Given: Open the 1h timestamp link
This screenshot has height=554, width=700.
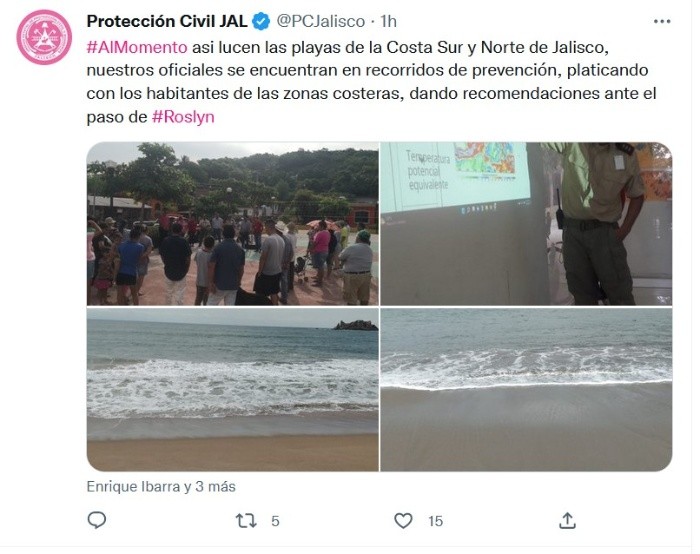Looking at the screenshot, I should point(388,21).
